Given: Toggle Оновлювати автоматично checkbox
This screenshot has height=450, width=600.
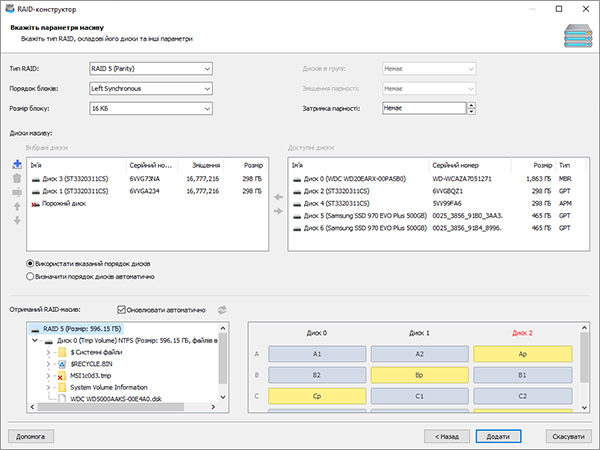Looking at the screenshot, I should click(x=121, y=310).
